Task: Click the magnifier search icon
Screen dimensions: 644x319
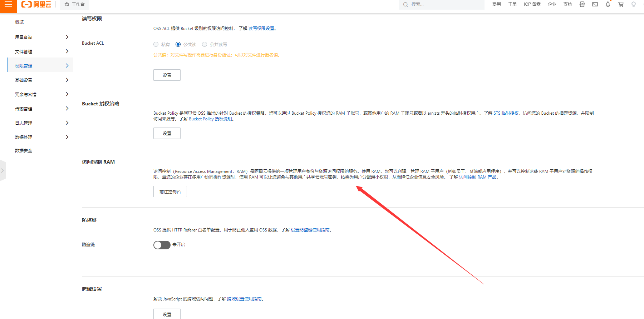Action: coord(405,5)
